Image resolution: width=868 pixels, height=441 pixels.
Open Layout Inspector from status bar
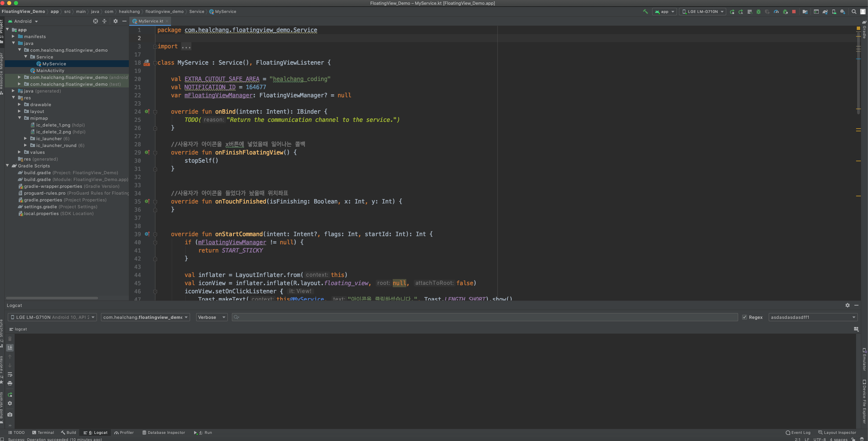click(837, 432)
